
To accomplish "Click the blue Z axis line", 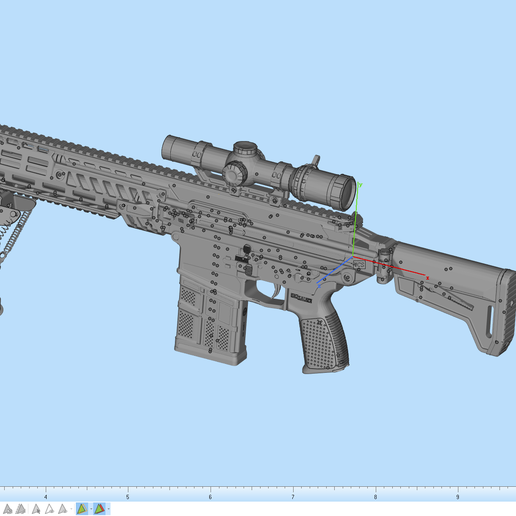I will 334,270.
